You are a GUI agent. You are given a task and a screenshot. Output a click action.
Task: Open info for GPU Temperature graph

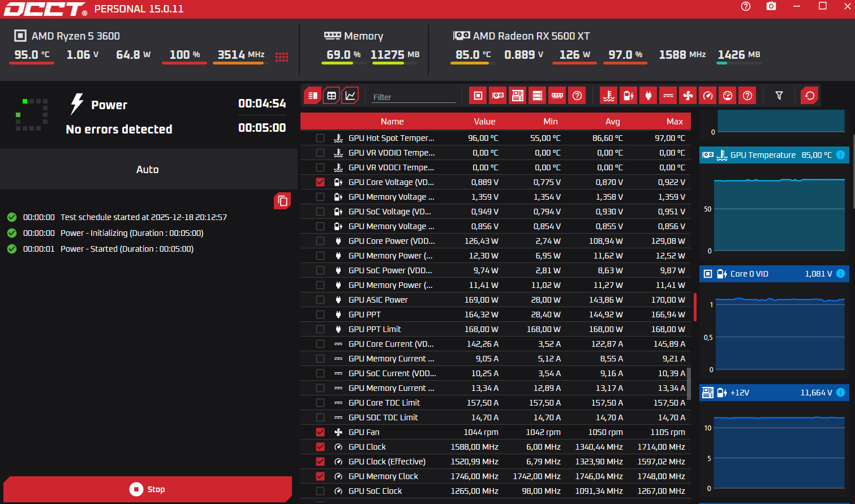pyautogui.click(x=841, y=155)
